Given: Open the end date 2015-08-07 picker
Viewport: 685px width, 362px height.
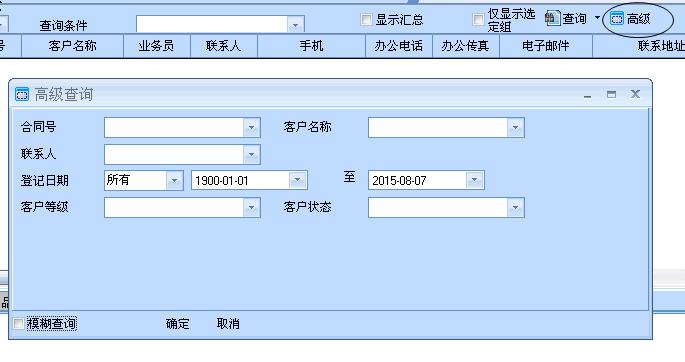Looking at the screenshot, I should (474, 180).
